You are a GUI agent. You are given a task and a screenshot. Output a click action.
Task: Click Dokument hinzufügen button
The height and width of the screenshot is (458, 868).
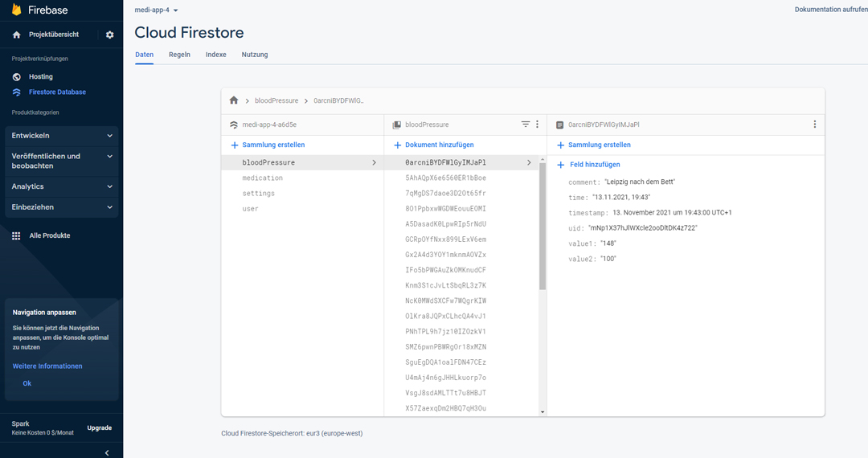coord(440,145)
